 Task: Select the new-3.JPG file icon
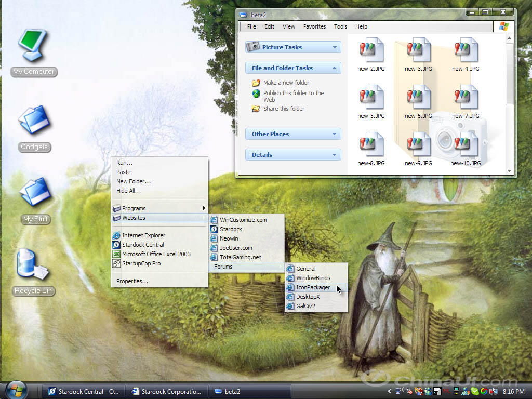click(418, 50)
